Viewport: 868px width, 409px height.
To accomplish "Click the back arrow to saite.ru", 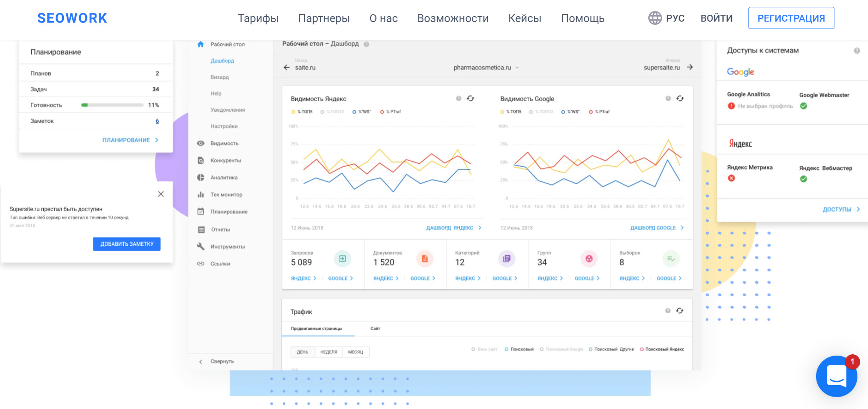I will click(x=286, y=68).
